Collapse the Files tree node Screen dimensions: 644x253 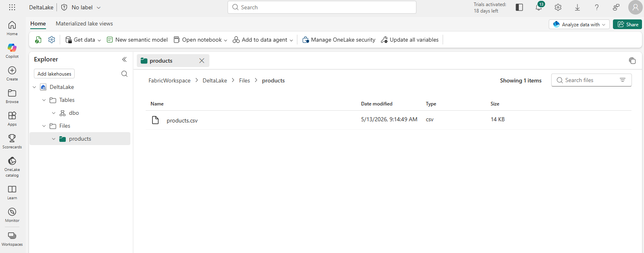[x=44, y=126]
